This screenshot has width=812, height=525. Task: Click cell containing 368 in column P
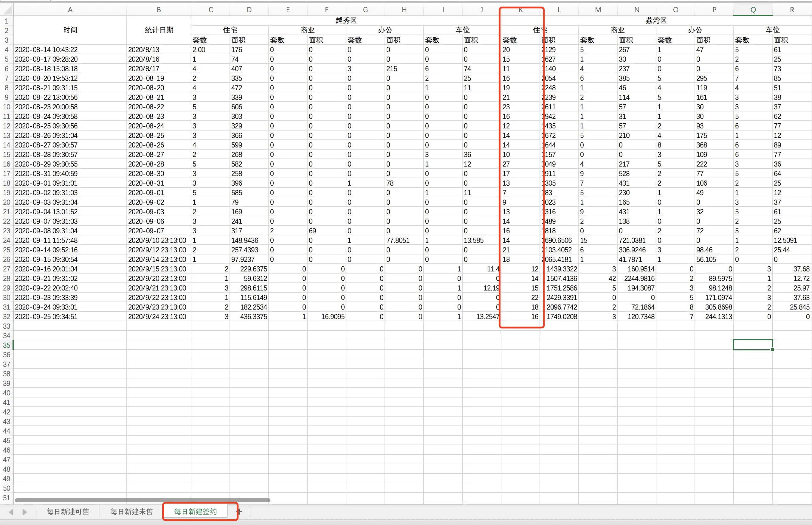714,145
